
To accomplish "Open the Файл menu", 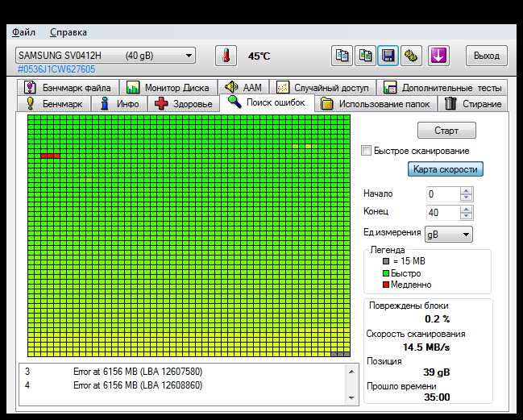I will click(x=23, y=32).
